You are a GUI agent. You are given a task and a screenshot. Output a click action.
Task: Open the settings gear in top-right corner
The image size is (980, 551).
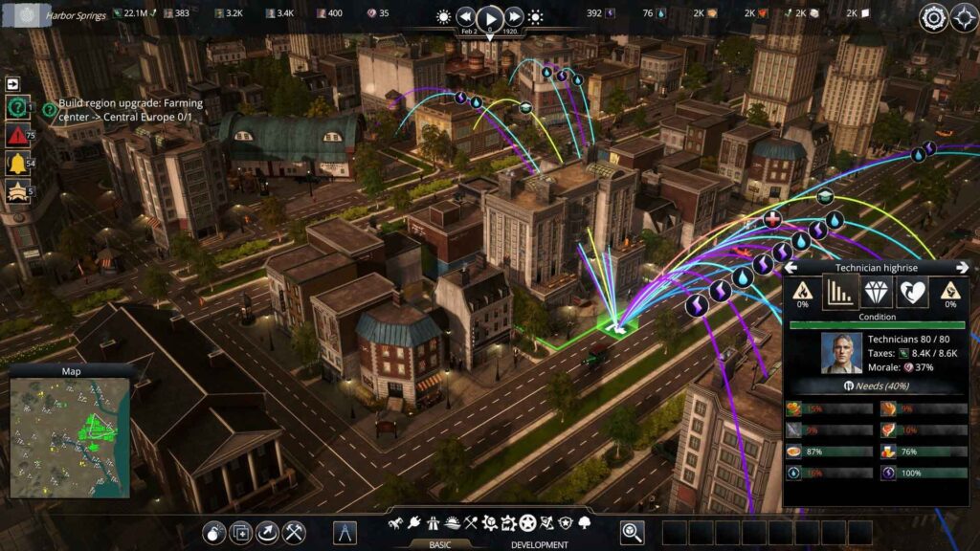pos(933,17)
